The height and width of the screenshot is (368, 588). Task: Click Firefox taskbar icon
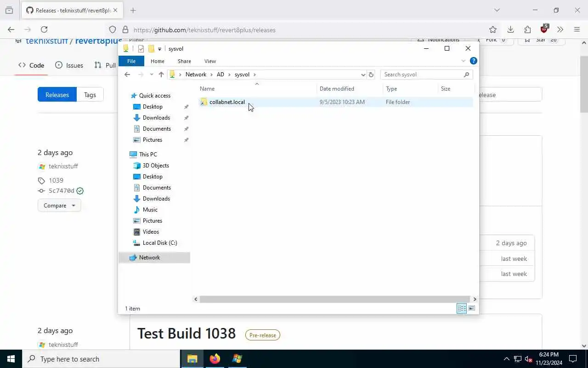[x=215, y=359]
